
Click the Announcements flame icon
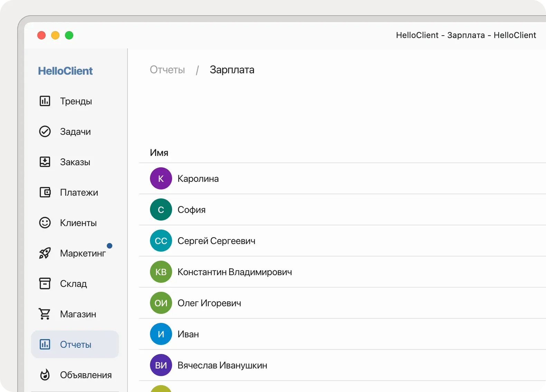coord(45,375)
